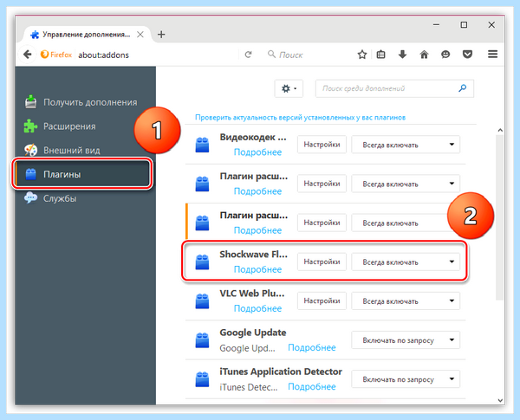
Task: Click the magnifier in add-ons search field
Action: (462, 88)
